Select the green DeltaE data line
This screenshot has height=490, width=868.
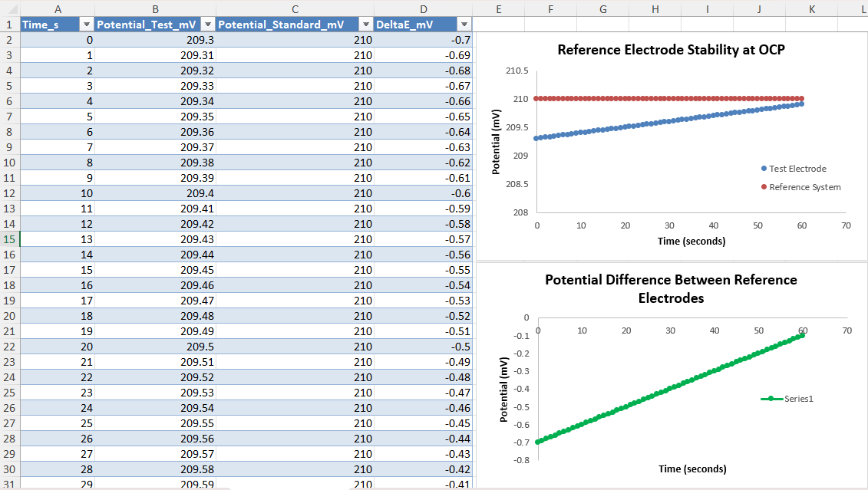coord(670,389)
